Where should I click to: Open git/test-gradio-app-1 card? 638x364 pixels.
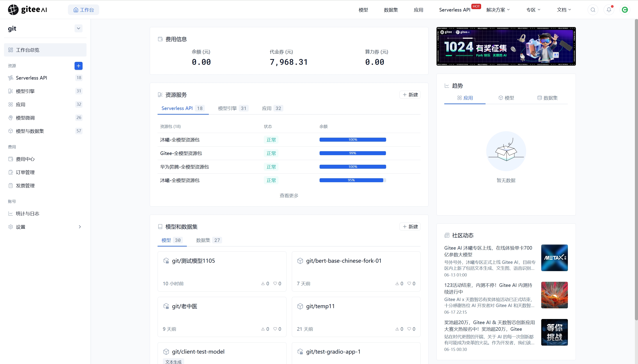[356, 353]
